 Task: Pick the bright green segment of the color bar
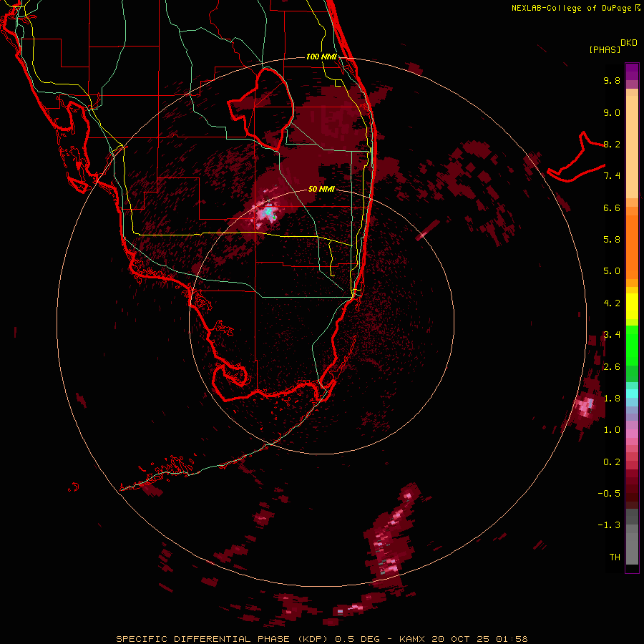coord(632,345)
